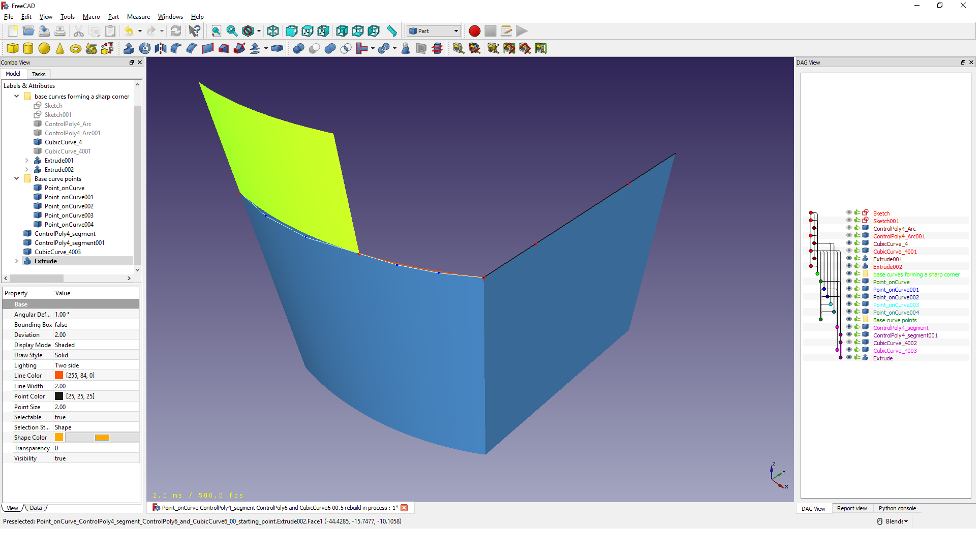Switch to the Tasks tab
This screenshot has width=980, height=555.
(x=39, y=74)
